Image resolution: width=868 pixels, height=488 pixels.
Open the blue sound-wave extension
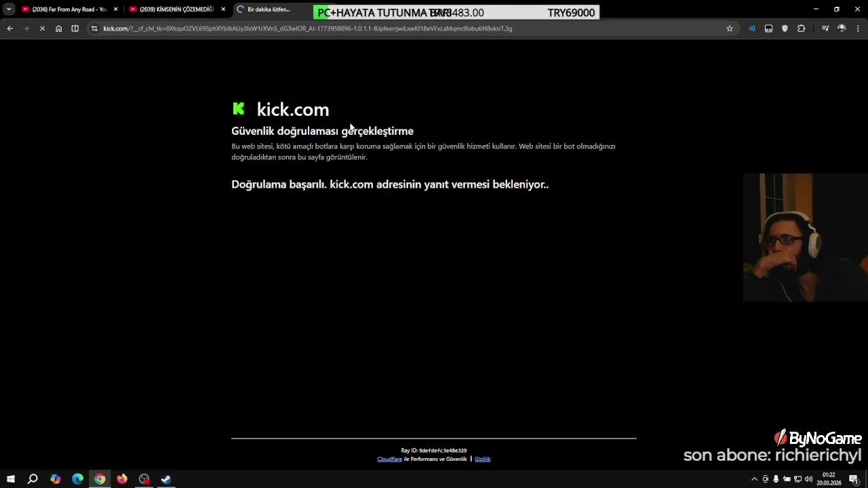752,28
